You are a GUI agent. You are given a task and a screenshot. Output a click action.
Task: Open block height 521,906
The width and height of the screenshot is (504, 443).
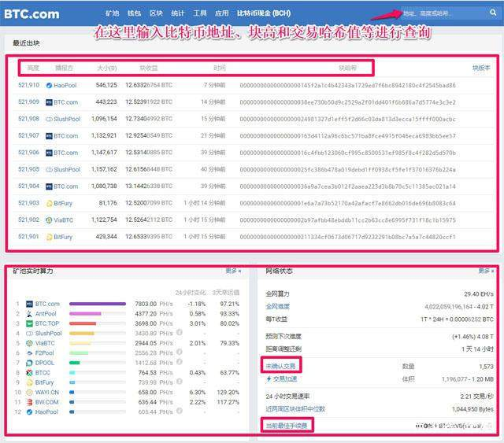(x=28, y=153)
